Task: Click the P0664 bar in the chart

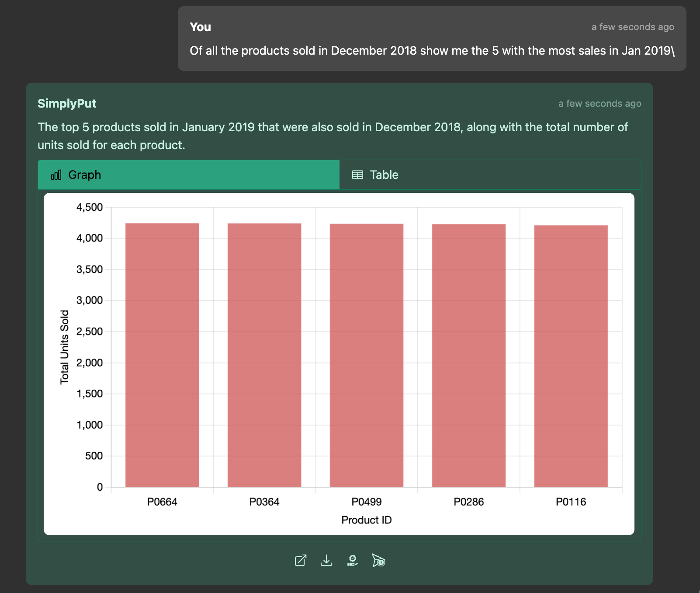Action: tap(162, 355)
